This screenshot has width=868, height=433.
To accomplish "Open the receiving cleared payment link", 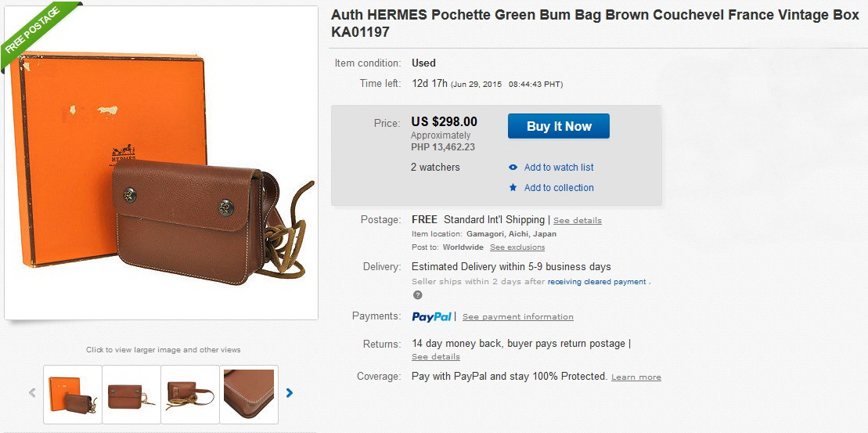I will 597,282.
